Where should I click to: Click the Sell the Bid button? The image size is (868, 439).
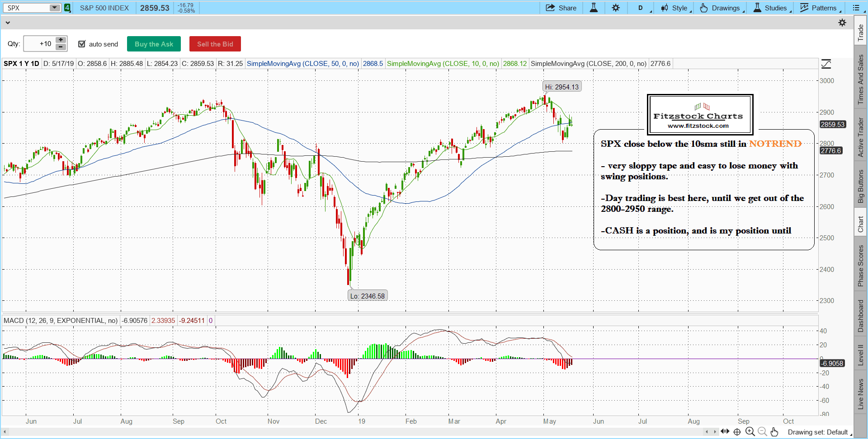point(215,44)
